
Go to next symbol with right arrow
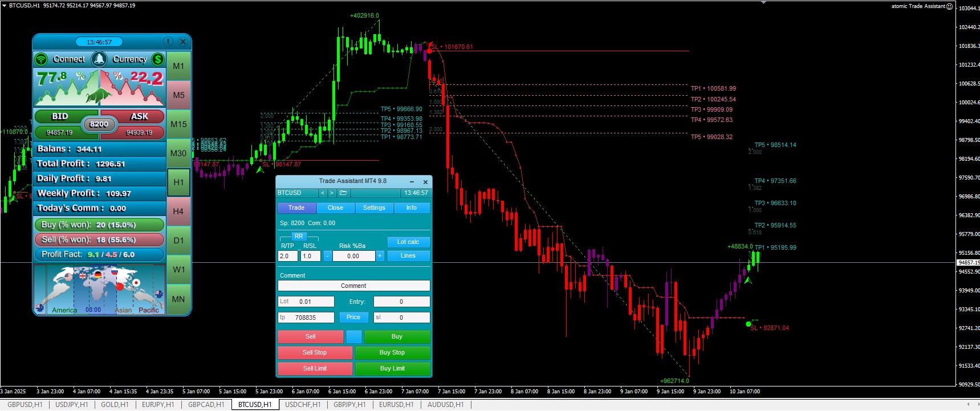coord(332,193)
